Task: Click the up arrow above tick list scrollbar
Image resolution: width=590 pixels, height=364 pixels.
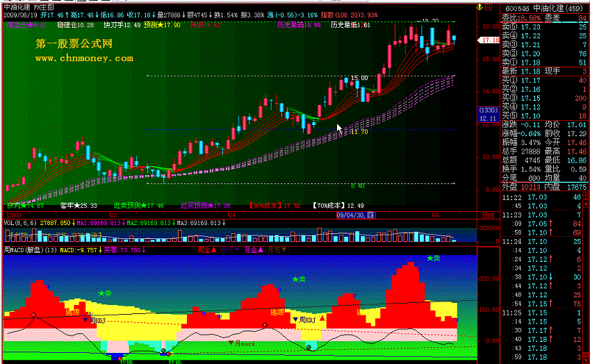Action: coord(587,204)
